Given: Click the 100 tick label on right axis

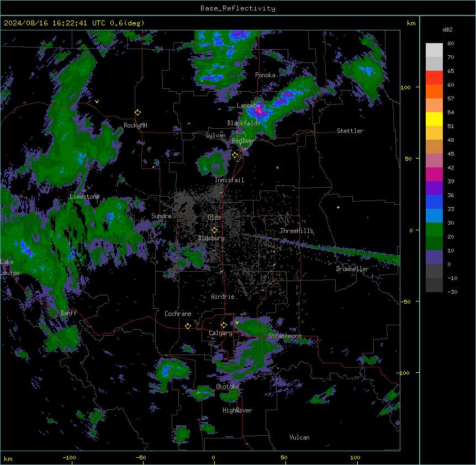Looking at the screenshot, I should coord(405,87).
